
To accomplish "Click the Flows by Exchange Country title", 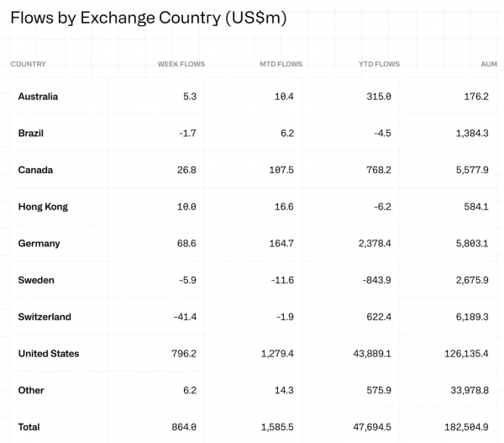I will coord(149,18).
